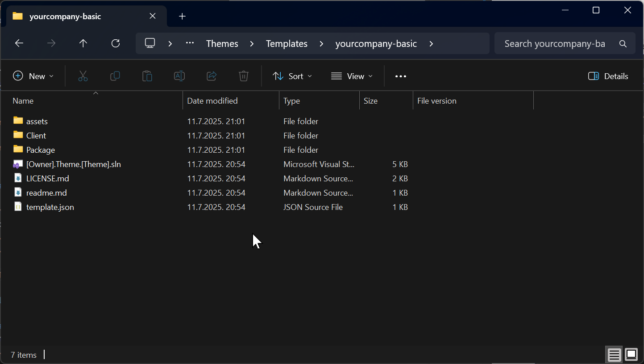644x364 pixels.
Task: Click the Search yourcompany-basic field
Action: 555,44
